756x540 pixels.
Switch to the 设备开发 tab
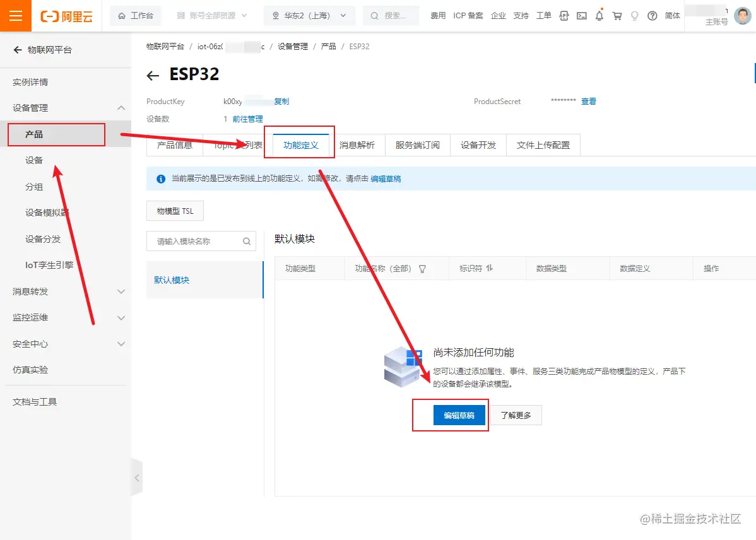tap(478, 144)
